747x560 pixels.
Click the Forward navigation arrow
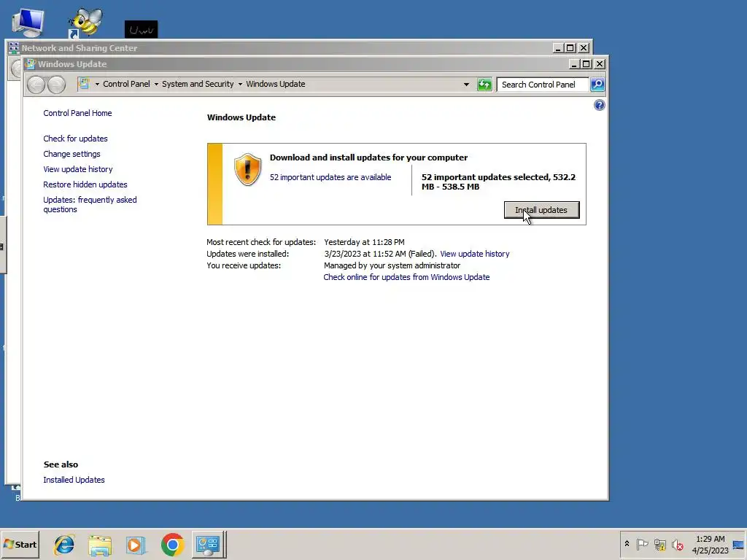pos(56,85)
